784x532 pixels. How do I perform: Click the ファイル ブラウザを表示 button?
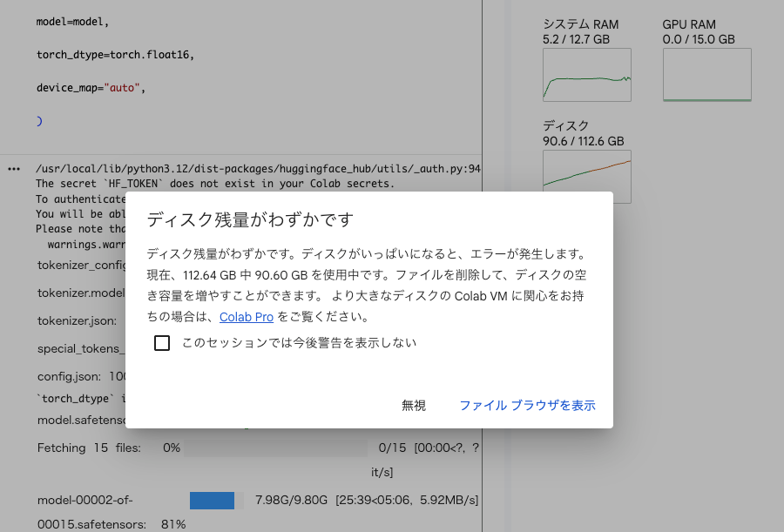(x=527, y=406)
